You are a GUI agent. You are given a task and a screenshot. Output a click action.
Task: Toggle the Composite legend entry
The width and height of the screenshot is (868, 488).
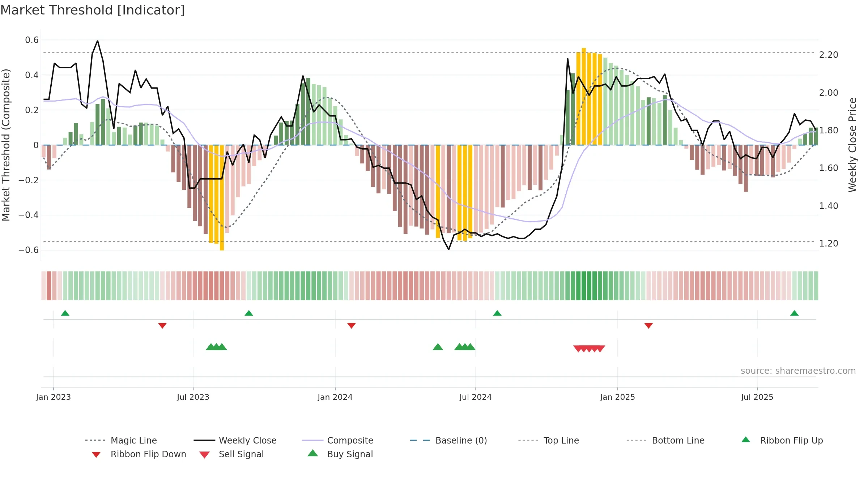pyautogui.click(x=337, y=440)
